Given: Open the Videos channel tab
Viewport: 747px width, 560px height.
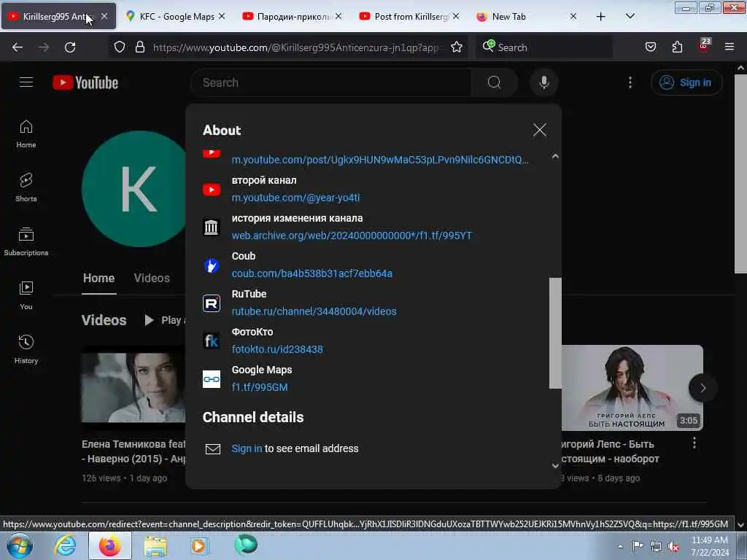Looking at the screenshot, I should tap(152, 278).
